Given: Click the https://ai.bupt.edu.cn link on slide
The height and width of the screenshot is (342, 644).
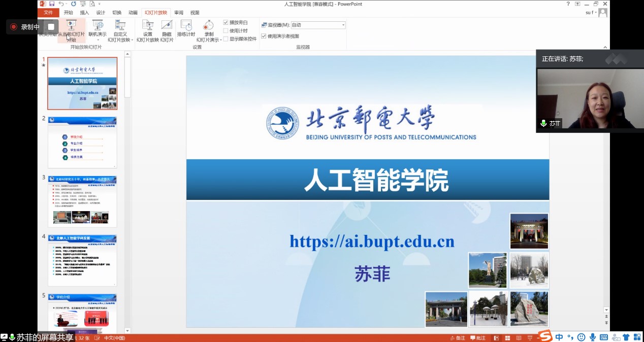Looking at the screenshot, I should (372, 242).
